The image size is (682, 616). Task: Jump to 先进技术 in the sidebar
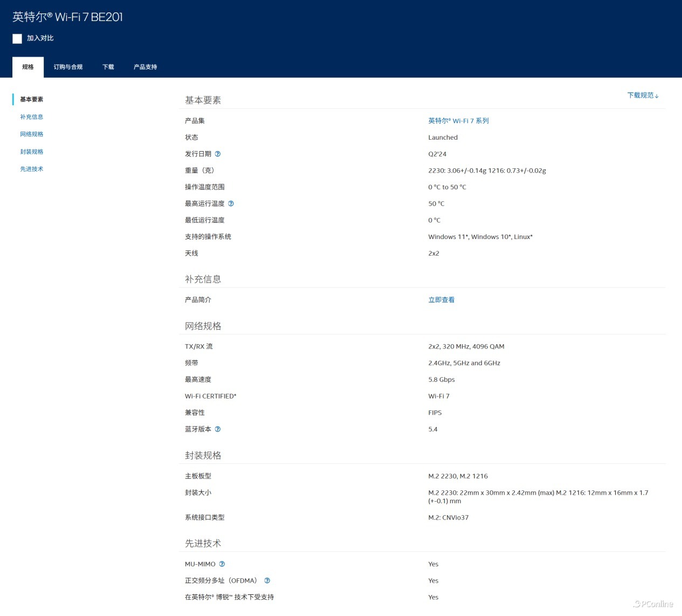point(32,169)
